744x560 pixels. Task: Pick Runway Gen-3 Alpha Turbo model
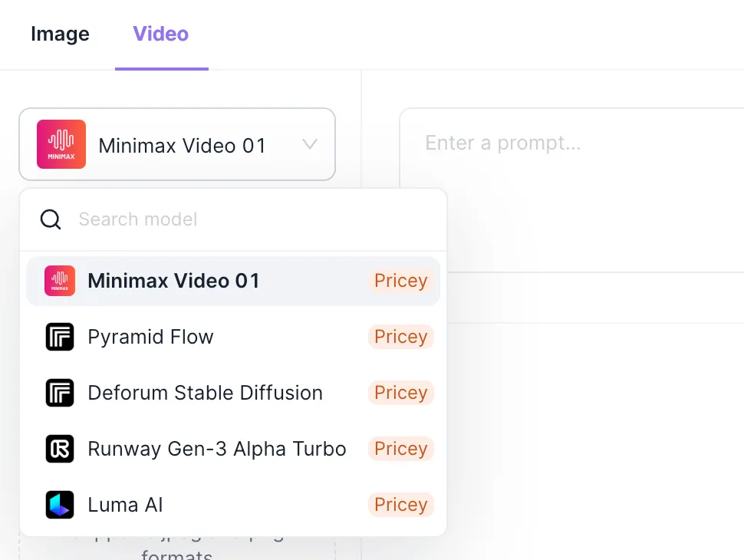(x=217, y=449)
